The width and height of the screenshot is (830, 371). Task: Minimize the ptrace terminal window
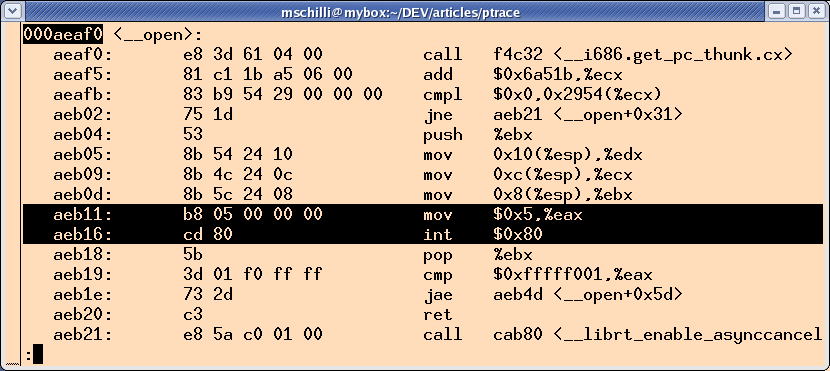coord(777,11)
